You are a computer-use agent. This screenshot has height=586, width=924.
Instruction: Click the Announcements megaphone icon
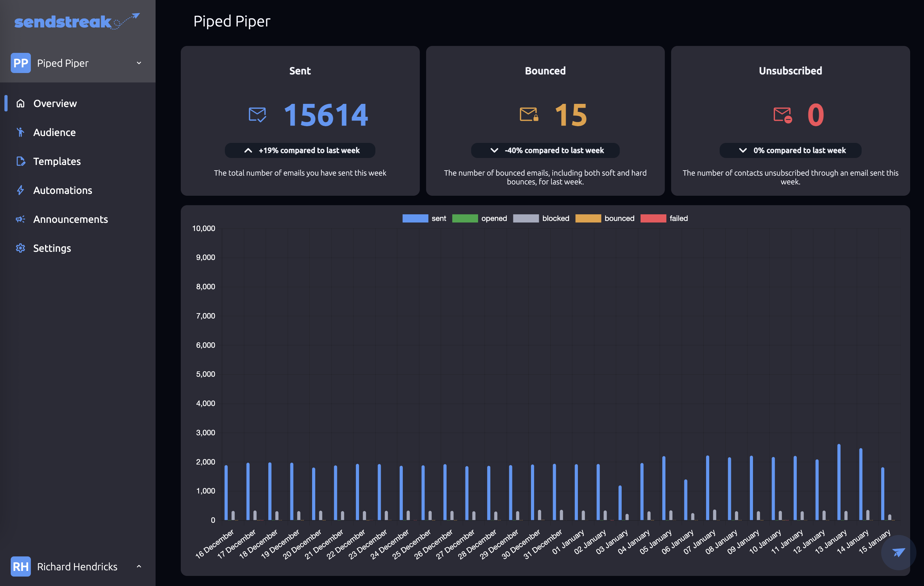pos(20,219)
